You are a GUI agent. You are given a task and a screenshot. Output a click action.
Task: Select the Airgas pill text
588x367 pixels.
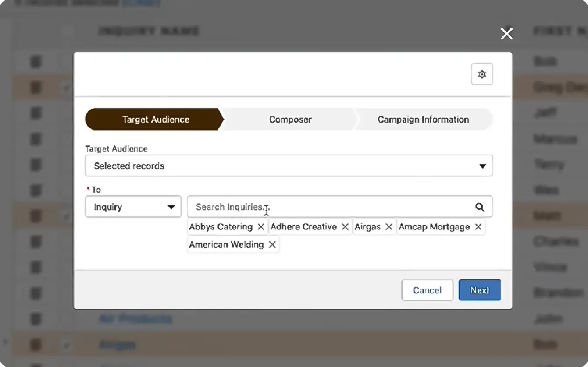(367, 227)
